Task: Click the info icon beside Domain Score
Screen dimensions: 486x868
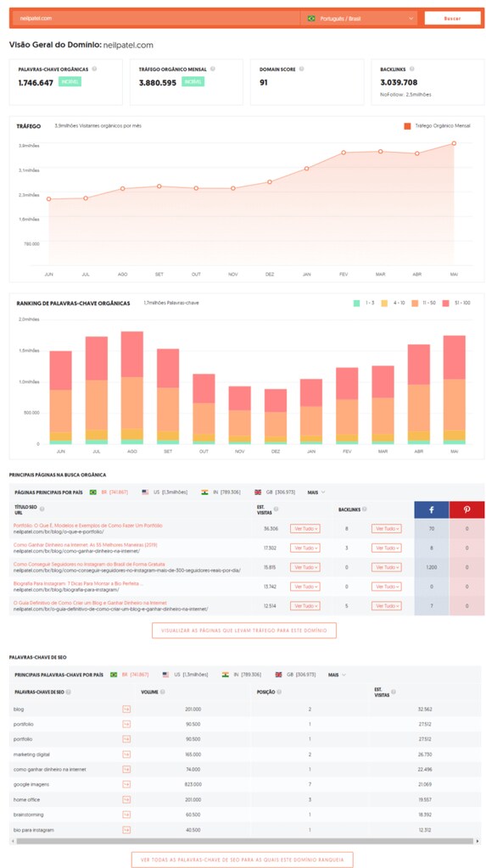Action: (301, 70)
